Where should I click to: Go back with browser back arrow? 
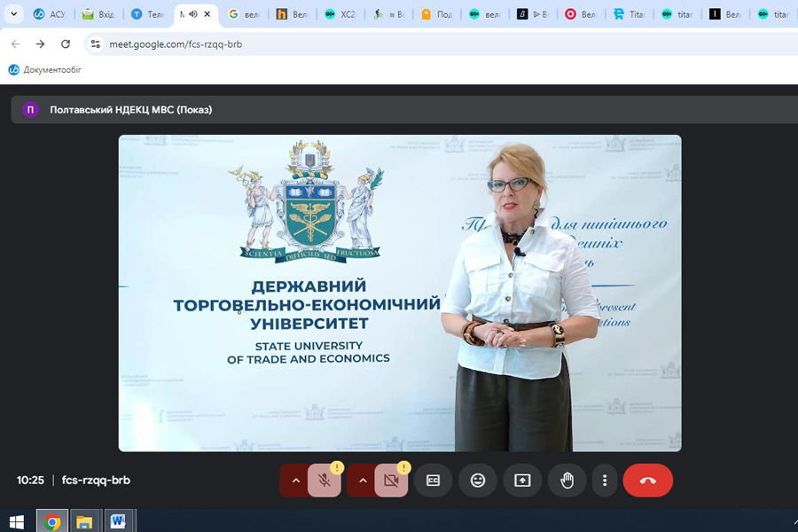point(15,44)
